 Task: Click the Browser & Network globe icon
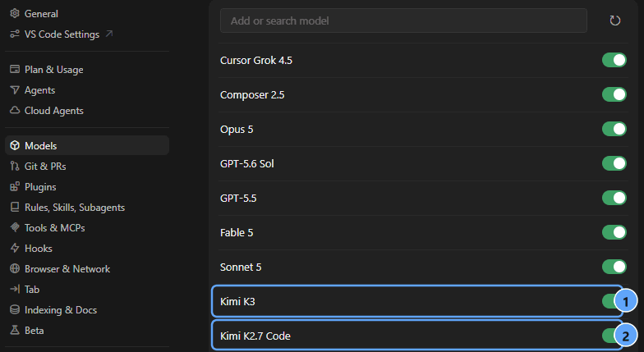click(x=15, y=268)
